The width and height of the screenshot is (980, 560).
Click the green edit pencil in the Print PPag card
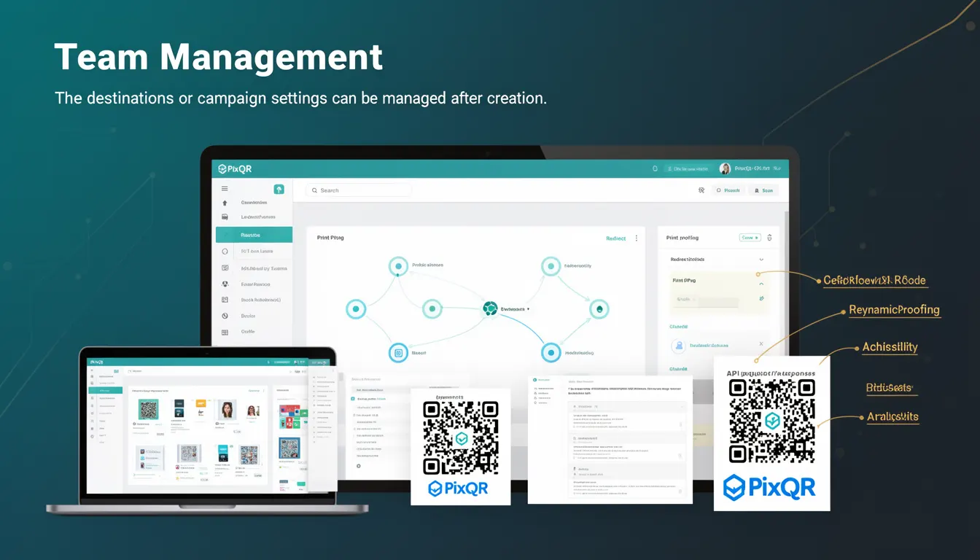click(761, 298)
